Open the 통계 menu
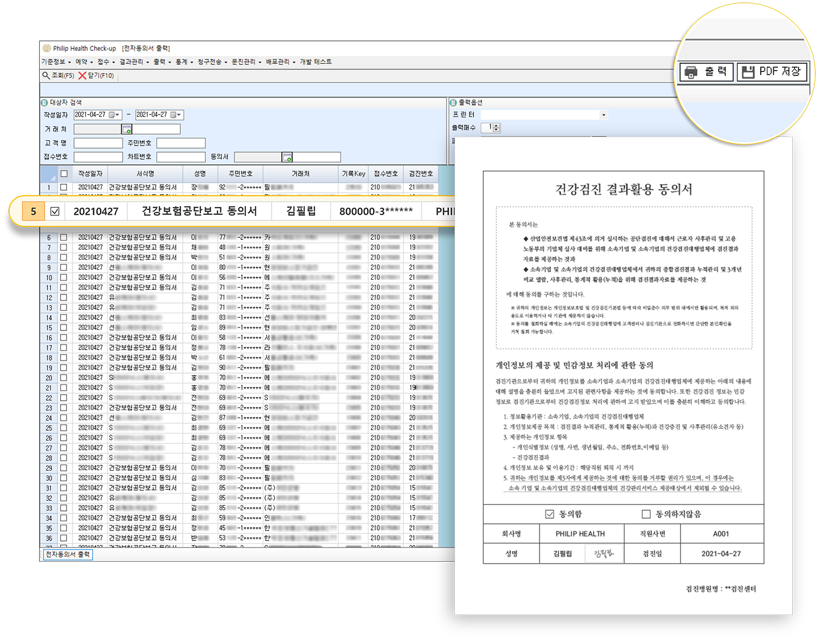This screenshot has height=644, width=818. 184,62
